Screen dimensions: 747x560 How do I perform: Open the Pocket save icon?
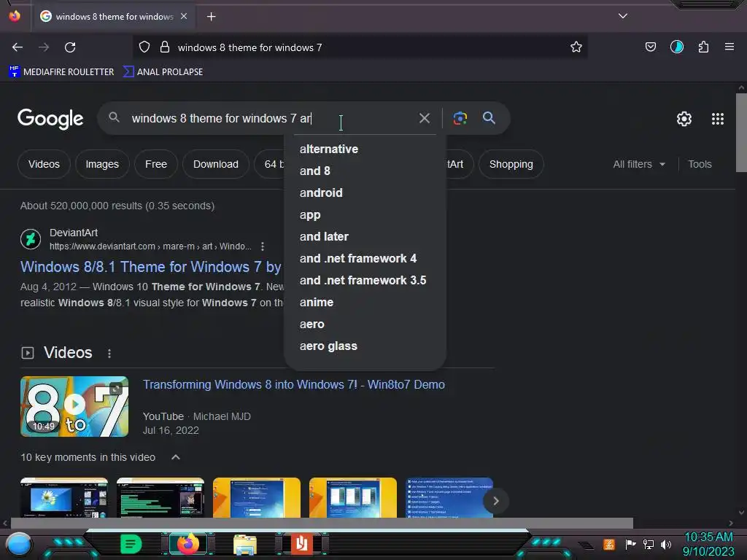pyautogui.click(x=650, y=47)
